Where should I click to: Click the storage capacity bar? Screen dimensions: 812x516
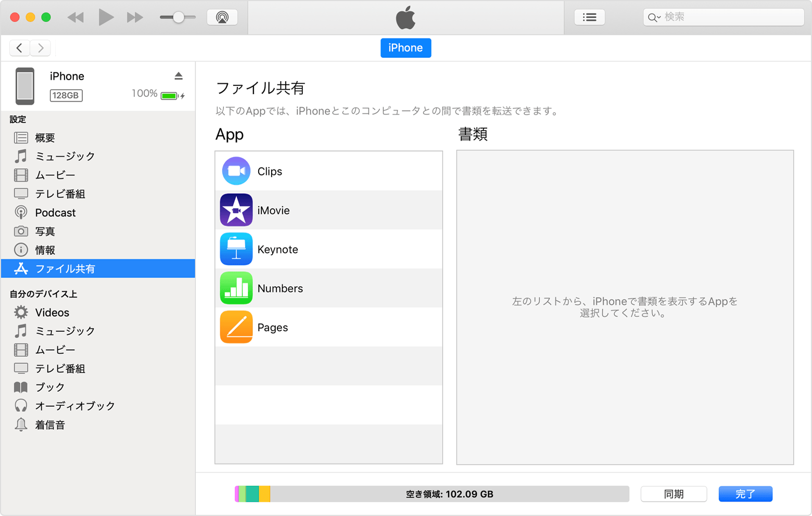432,494
